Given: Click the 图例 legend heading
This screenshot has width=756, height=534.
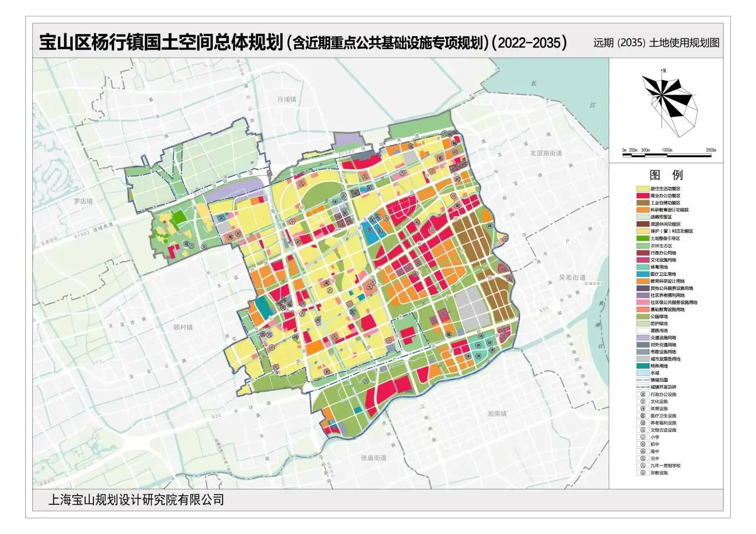Looking at the screenshot, I should click(666, 175).
